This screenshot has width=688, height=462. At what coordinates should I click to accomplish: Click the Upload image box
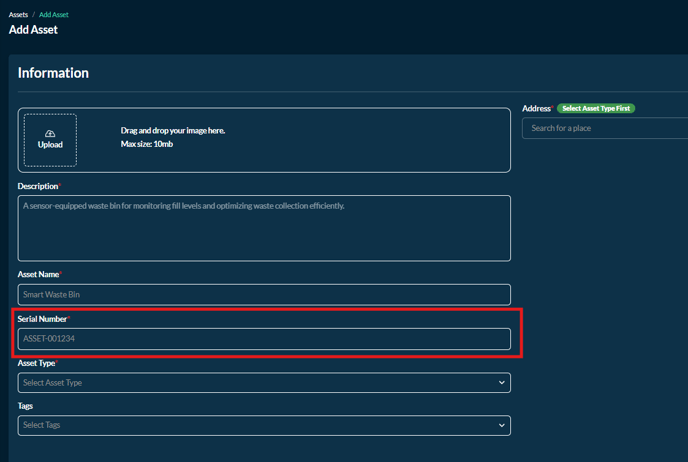pyautogui.click(x=50, y=140)
